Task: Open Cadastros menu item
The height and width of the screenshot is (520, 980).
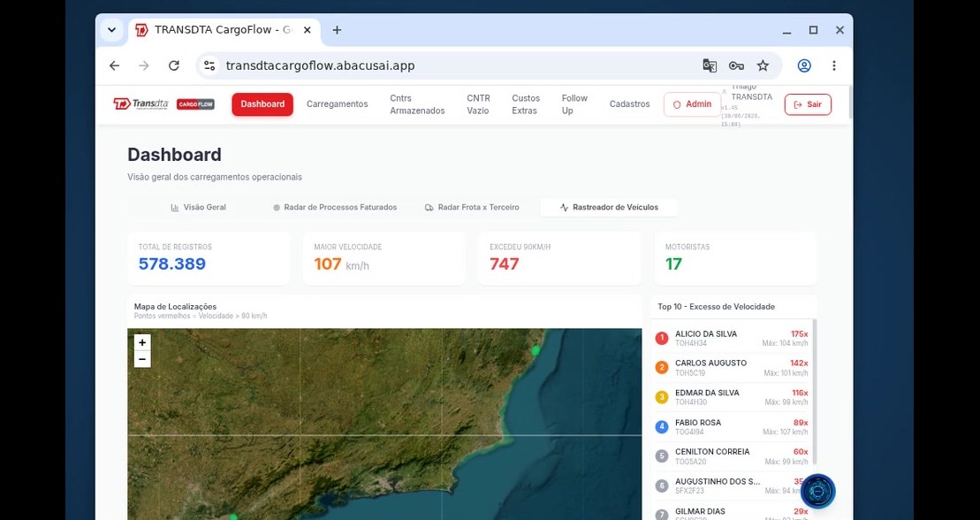Action: coord(629,104)
